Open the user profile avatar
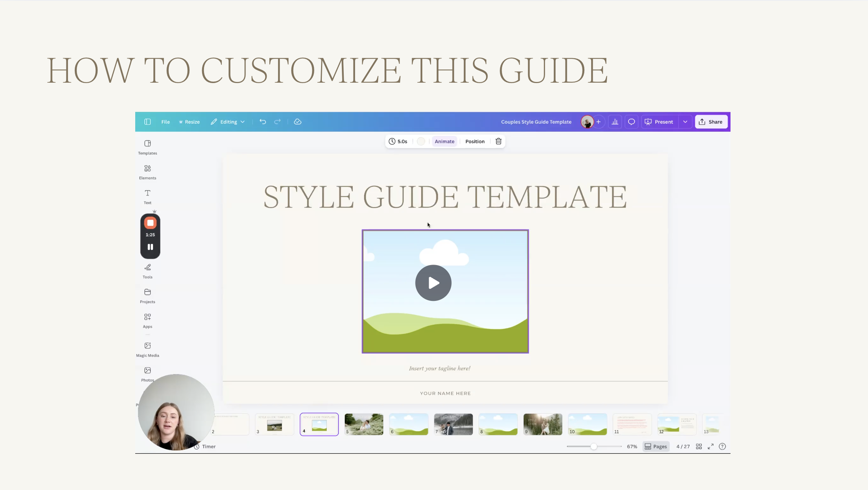868x490 pixels. pyautogui.click(x=587, y=122)
